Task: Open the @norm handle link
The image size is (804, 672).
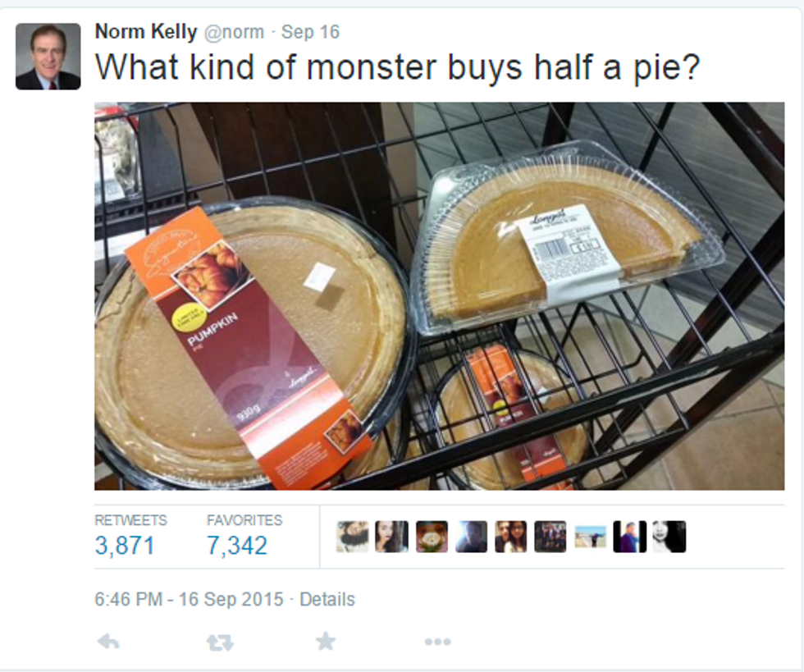Action: [x=235, y=32]
